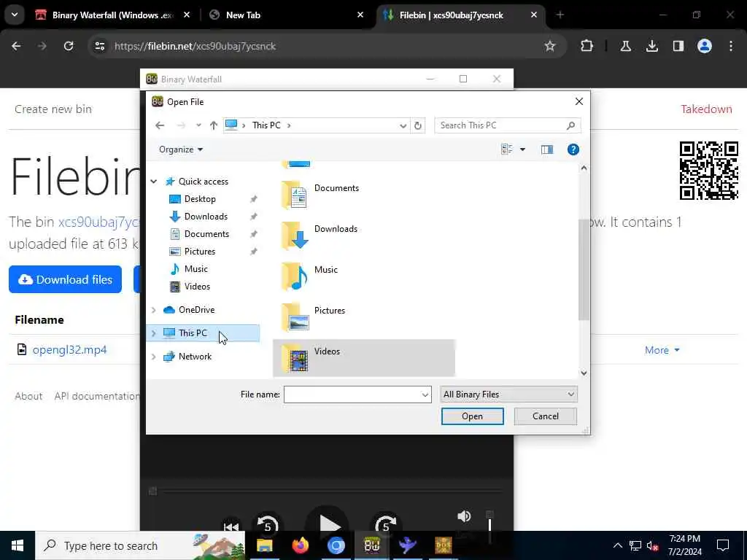Open the Chrome three-dot menu
The image size is (747, 560).
pyautogui.click(x=731, y=46)
